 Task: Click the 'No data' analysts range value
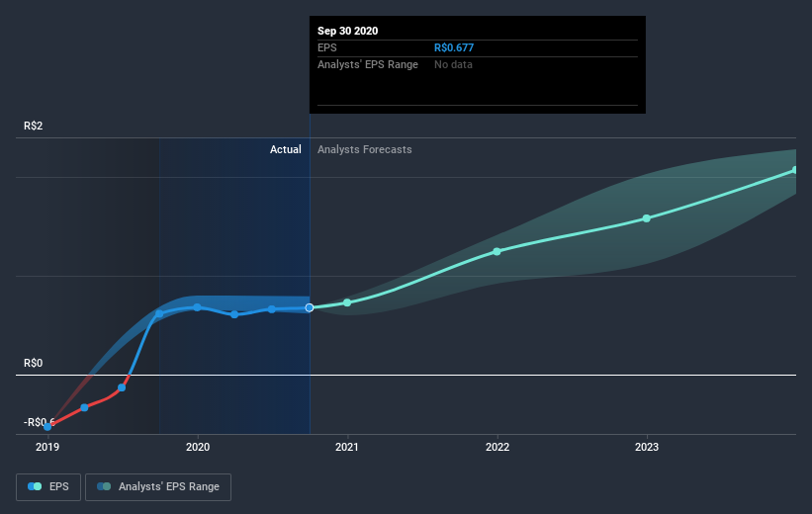453,64
